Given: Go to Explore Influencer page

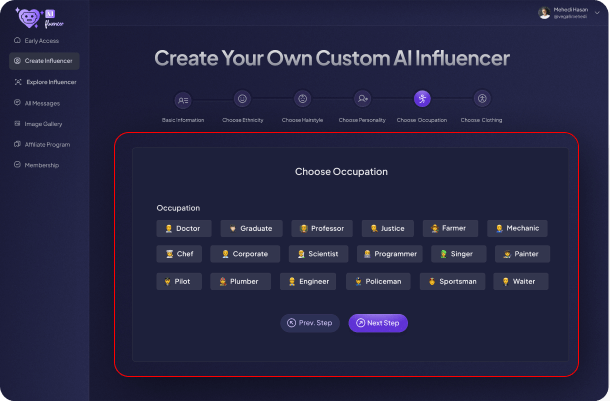Looking at the screenshot, I should (x=46, y=82).
